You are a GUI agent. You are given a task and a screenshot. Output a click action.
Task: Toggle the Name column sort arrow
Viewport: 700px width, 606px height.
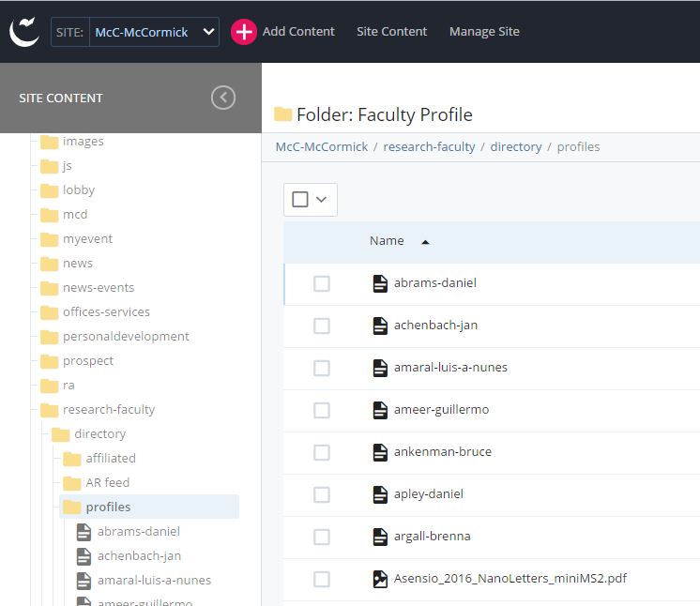coord(425,242)
